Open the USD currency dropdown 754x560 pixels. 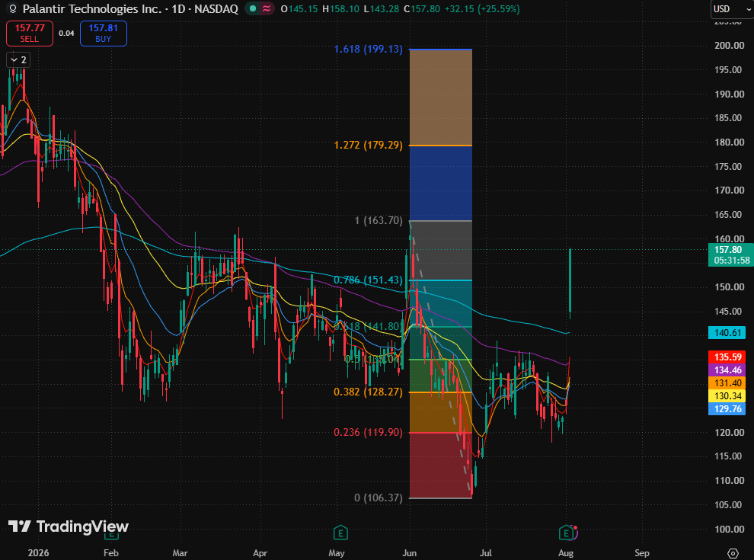(732, 9)
